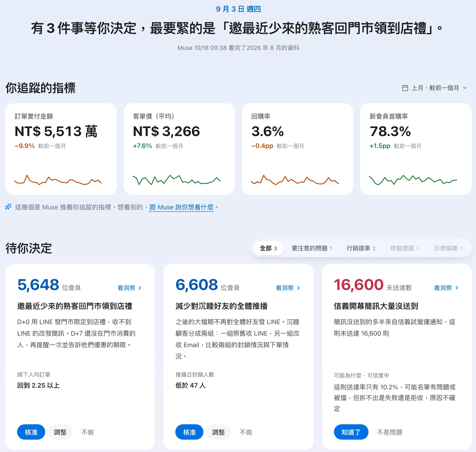Screen dimensions: 476x452
Task: Click the NT$ 3,266 value
Action: (x=166, y=131)
